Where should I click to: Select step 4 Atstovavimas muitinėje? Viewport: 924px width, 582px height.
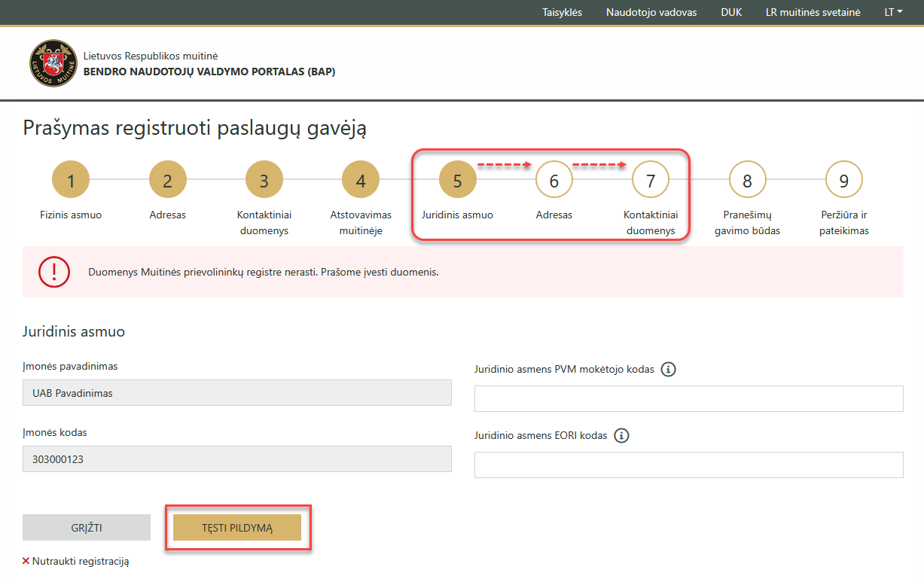pos(361,179)
